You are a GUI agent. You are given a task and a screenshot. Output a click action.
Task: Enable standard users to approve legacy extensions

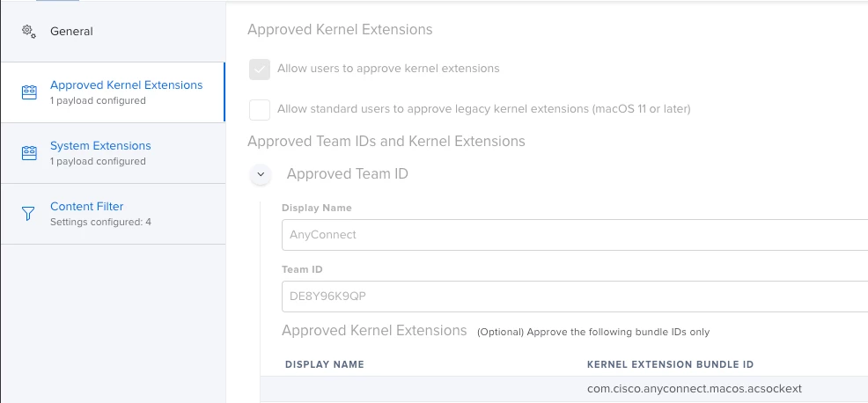pos(260,110)
